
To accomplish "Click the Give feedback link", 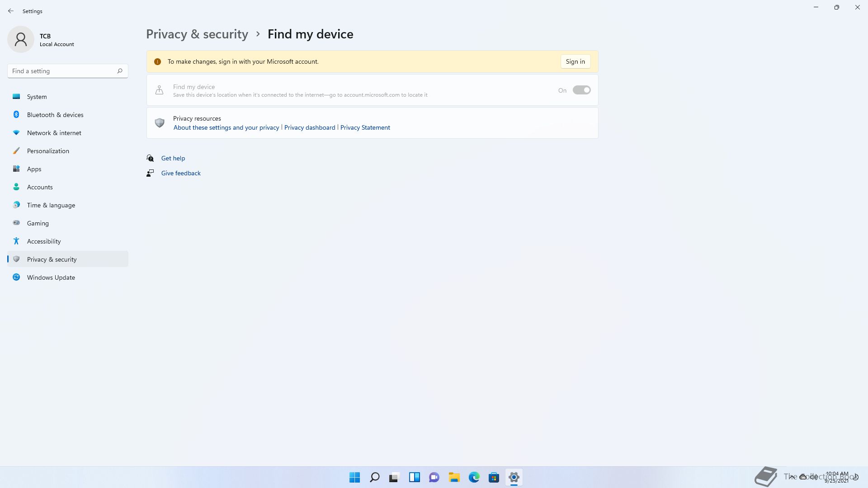I will (181, 173).
